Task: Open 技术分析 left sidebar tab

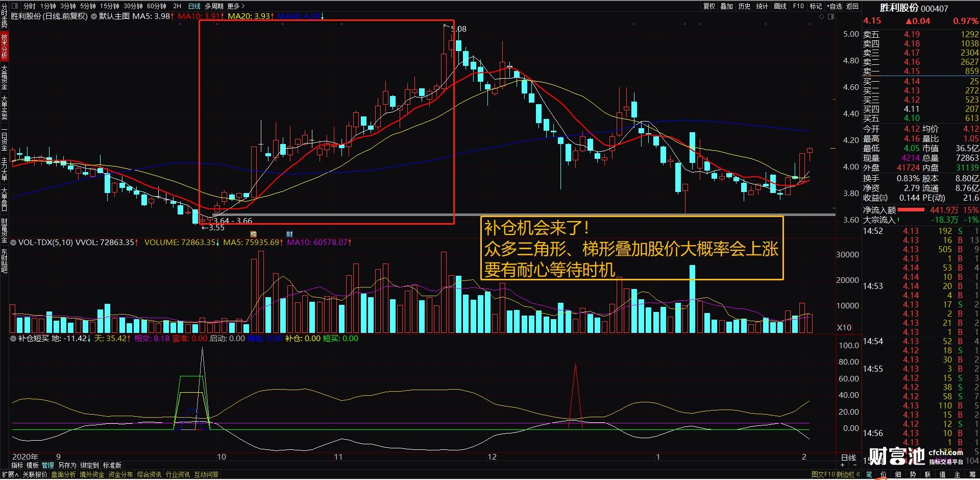Action: (x=4, y=46)
